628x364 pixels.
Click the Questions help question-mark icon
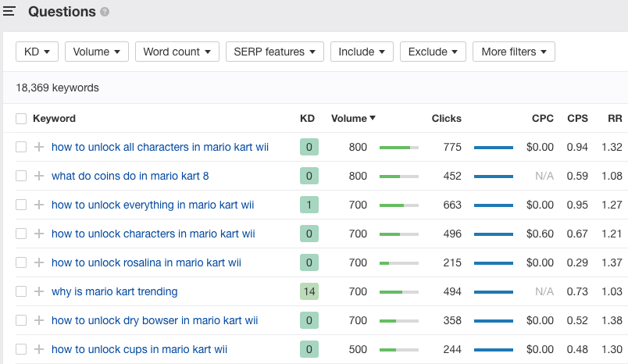(x=105, y=12)
